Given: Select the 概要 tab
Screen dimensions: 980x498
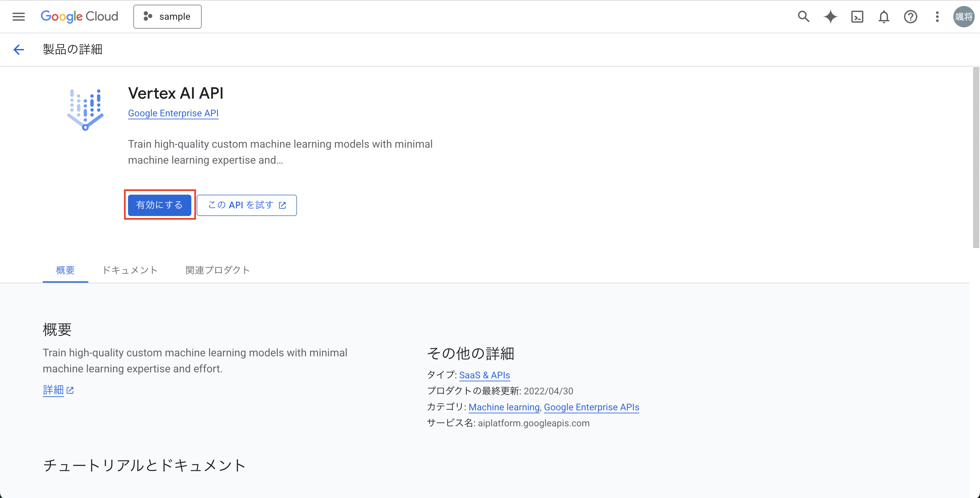Looking at the screenshot, I should tap(65, 270).
